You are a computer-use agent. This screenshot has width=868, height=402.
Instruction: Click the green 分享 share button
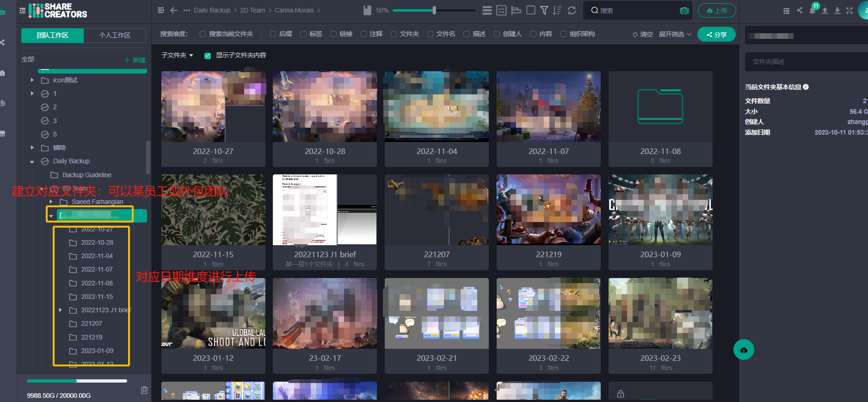pyautogui.click(x=716, y=34)
